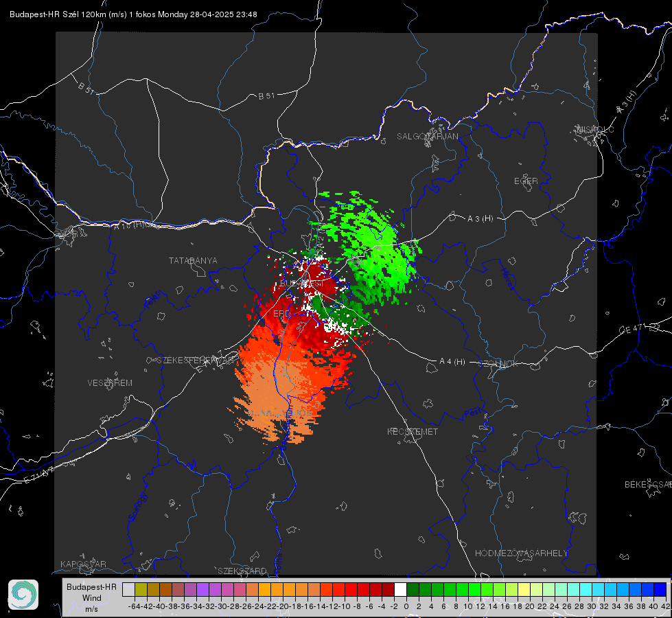Select the VESZPRÉM city label
The image size is (672, 618).
[110, 383]
